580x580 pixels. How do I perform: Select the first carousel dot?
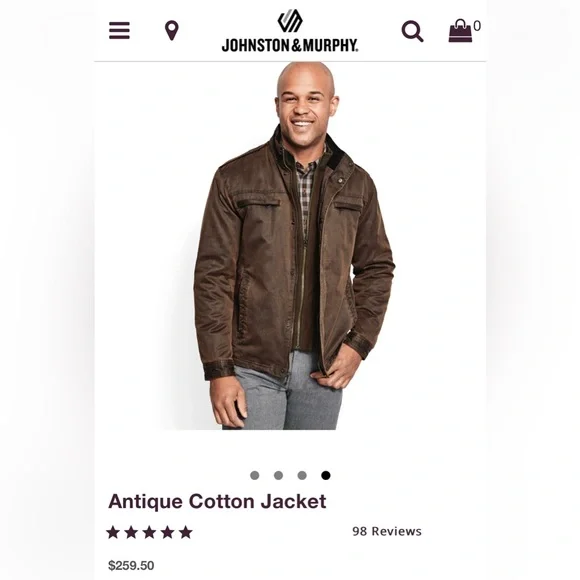pos(254,475)
